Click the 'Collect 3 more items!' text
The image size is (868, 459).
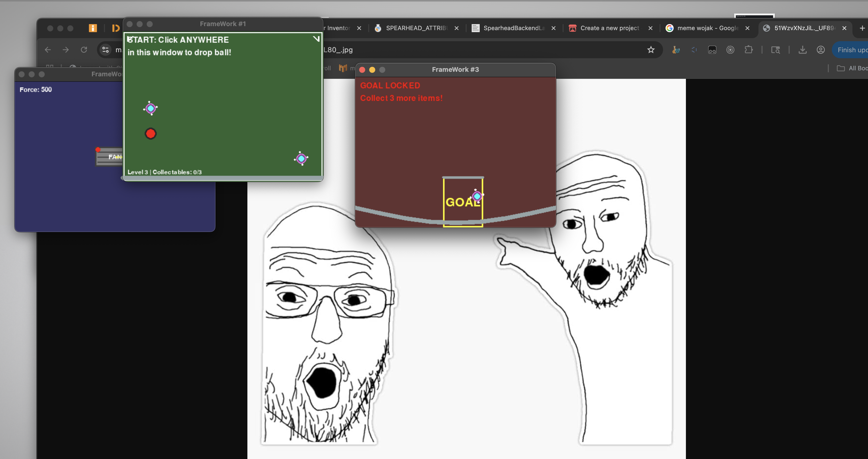click(x=401, y=98)
